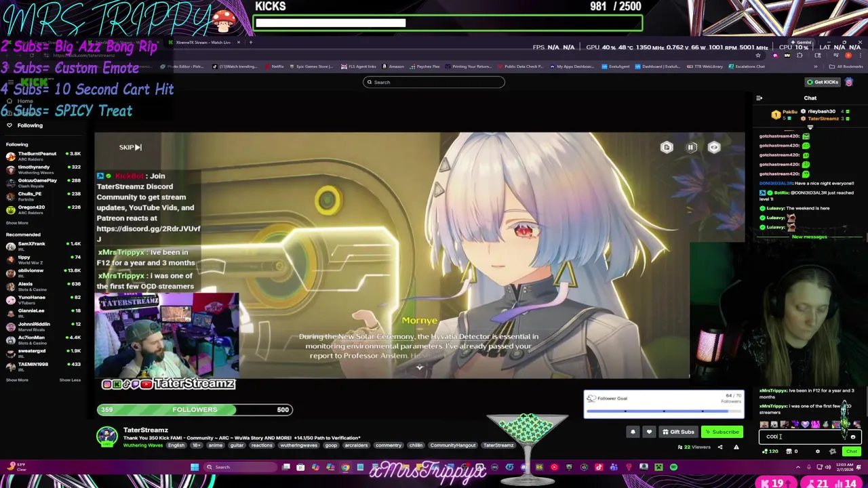Viewport: 868px width, 488px height.
Task: Open TAEMIN1998 recommended channel
Action: point(43,367)
